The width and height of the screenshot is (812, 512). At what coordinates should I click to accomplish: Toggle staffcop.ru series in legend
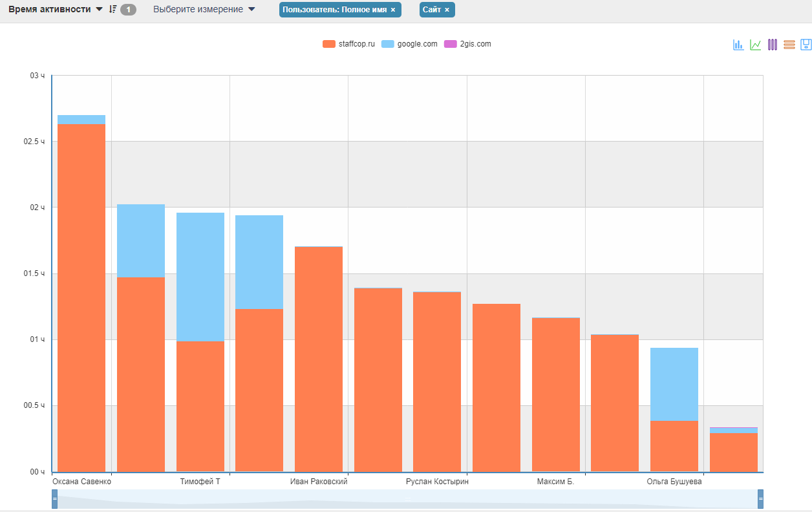348,44
